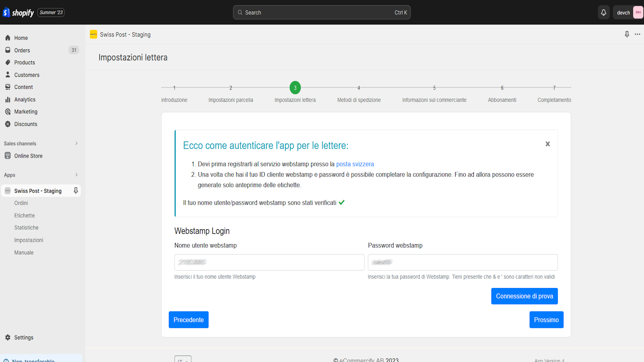Click the Home icon in sidebar
Screen dimensions: 644x362
pyautogui.click(x=8, y=38)
